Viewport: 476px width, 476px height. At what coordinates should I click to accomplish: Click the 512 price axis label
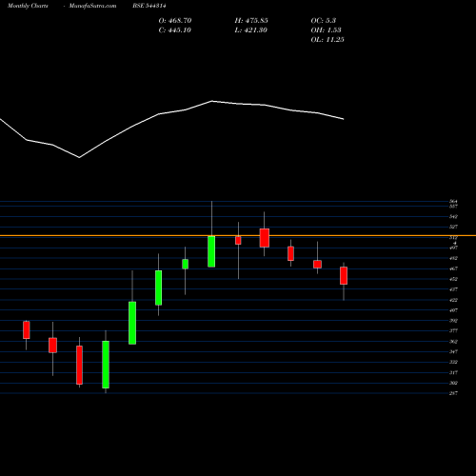point(453,237)
